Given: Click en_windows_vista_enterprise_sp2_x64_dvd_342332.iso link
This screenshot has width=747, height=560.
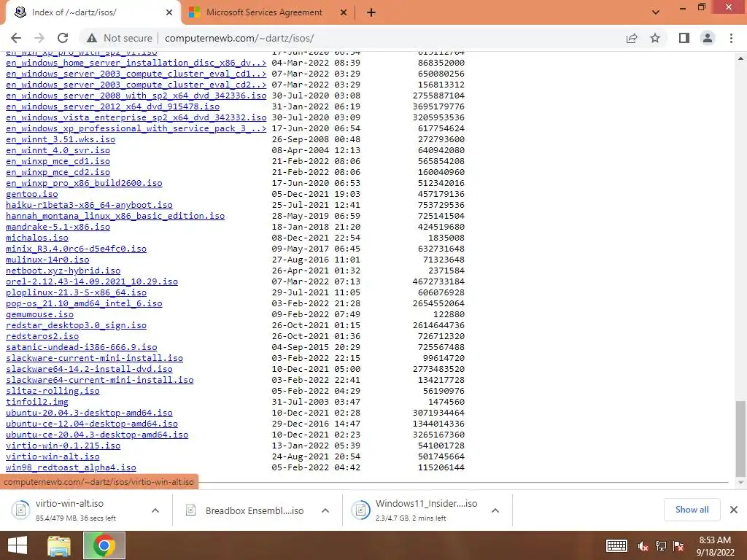Looking at the screenshot, I should 136,117.
